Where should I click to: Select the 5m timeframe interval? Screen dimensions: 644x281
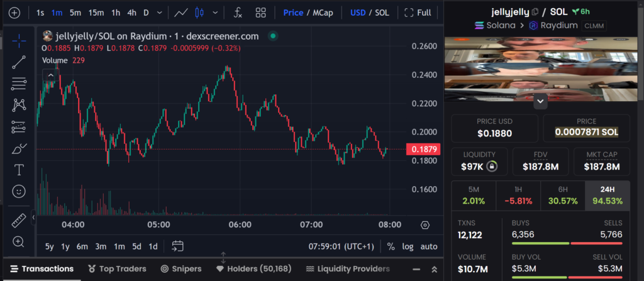75,13
